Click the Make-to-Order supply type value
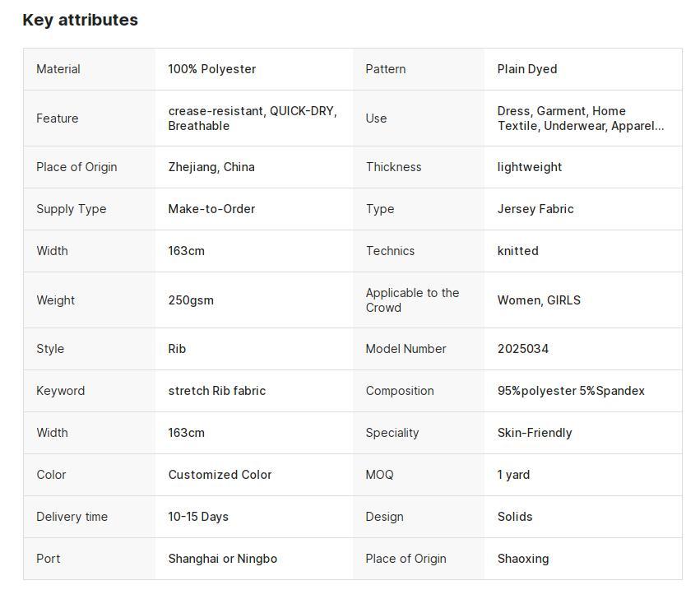 point(211,209)
